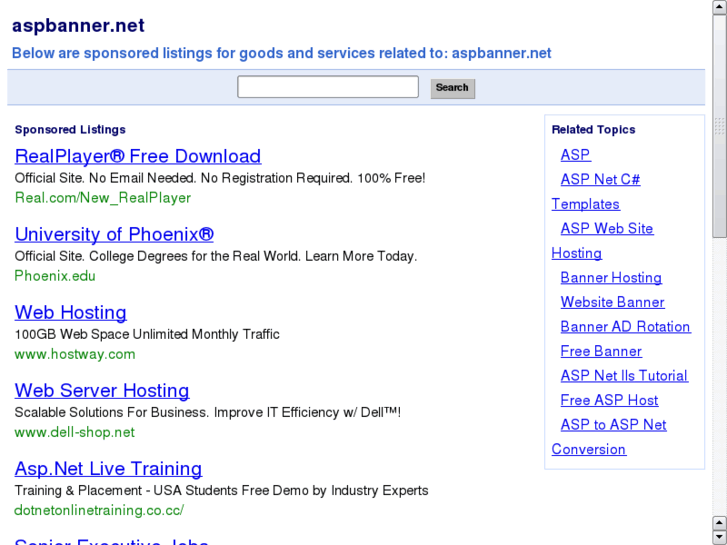Click the Real.com/New_RealPlayer green URL
This screenshot has width=727, height=545.
coord(102,198)
